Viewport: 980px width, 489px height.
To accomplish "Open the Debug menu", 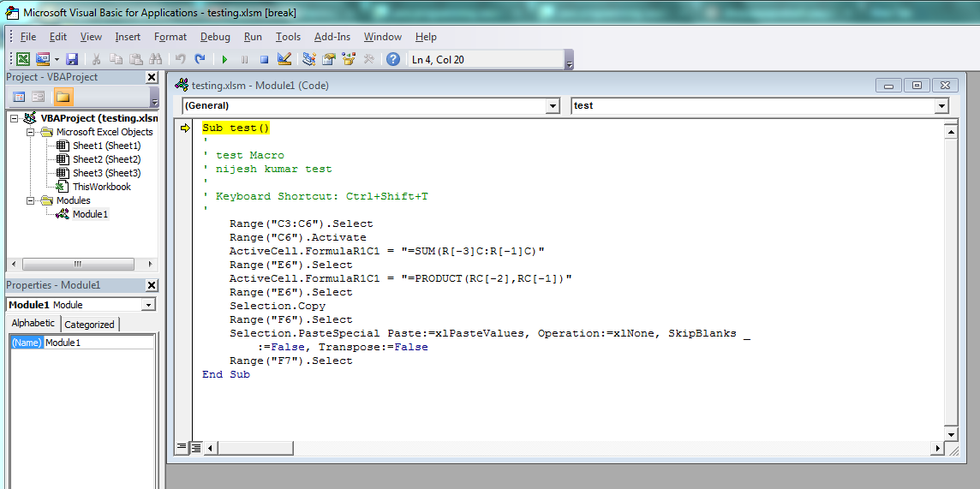I will click(x=215, y=37).
